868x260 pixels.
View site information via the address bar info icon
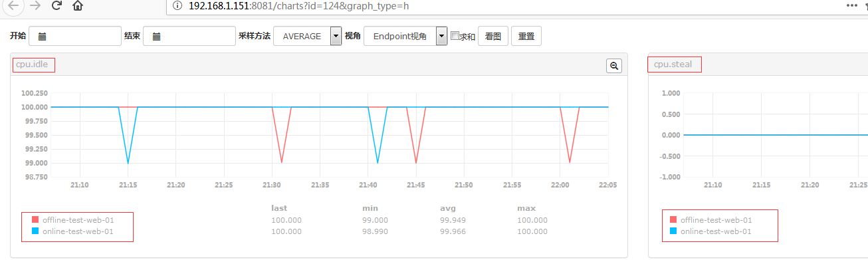[176, 5]
